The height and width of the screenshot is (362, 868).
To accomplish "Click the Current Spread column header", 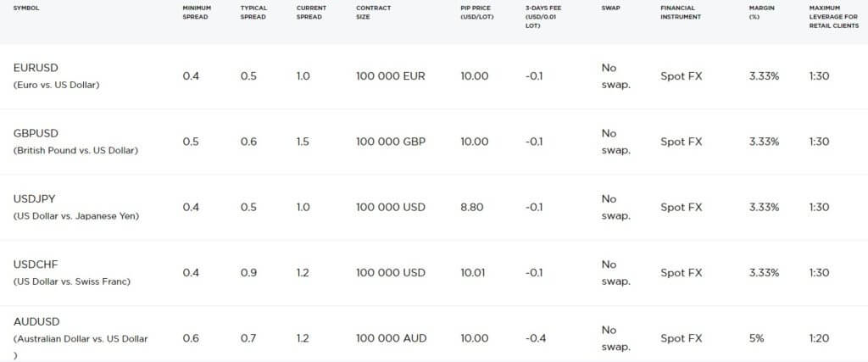I will [x=311, y=13].
